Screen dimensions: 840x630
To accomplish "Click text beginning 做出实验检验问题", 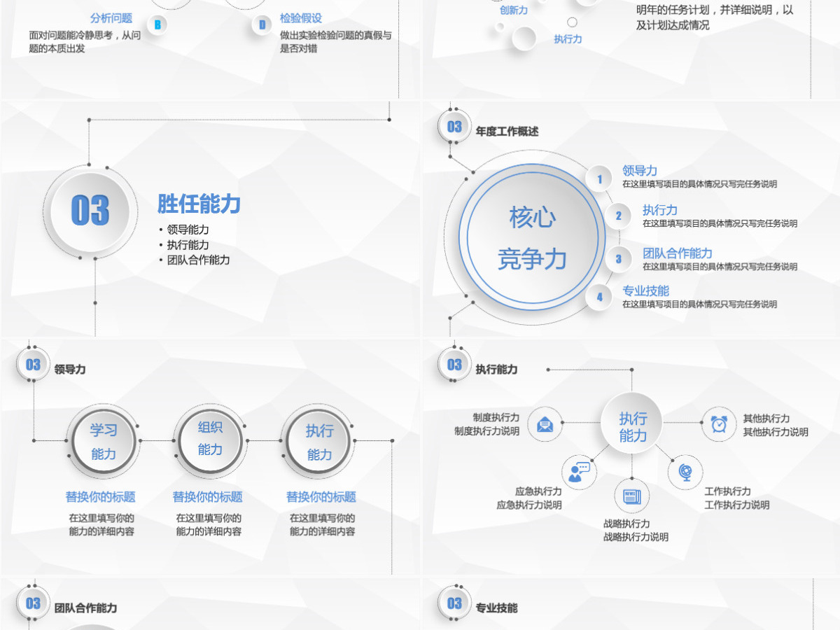I will 336,41.
